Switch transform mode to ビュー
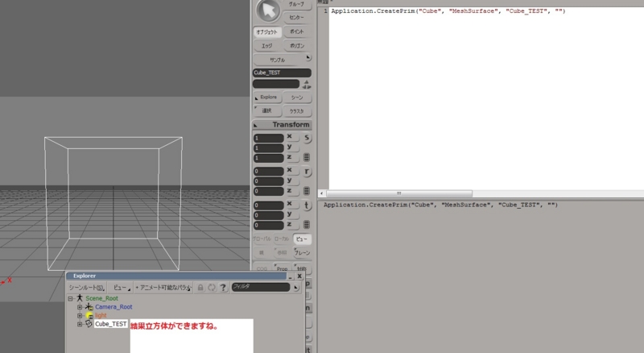Screen dimensions: 644x353 [302, 239]
